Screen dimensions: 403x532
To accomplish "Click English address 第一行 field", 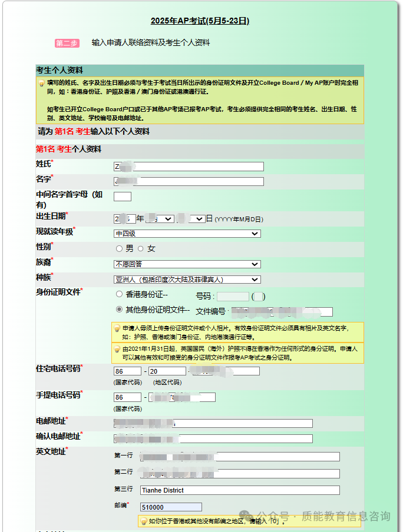I will (x=240, y=457).
